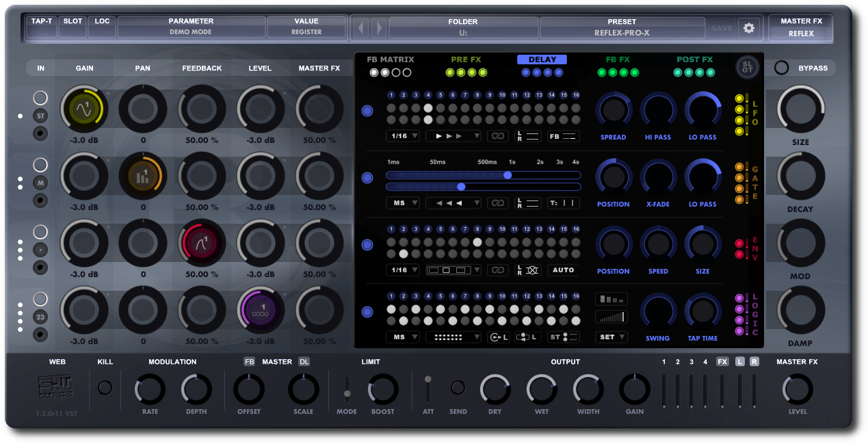Click the ST input mode button
The image size is (868, 444).
coord(40,116)
